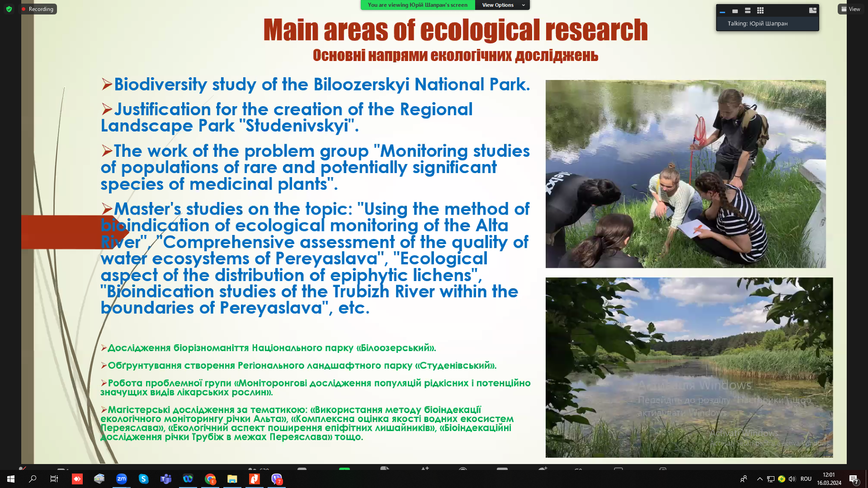This screenshot has width=868, height=488.
Task: Switch ROU keyboard input language
Action: coord(806,479)
